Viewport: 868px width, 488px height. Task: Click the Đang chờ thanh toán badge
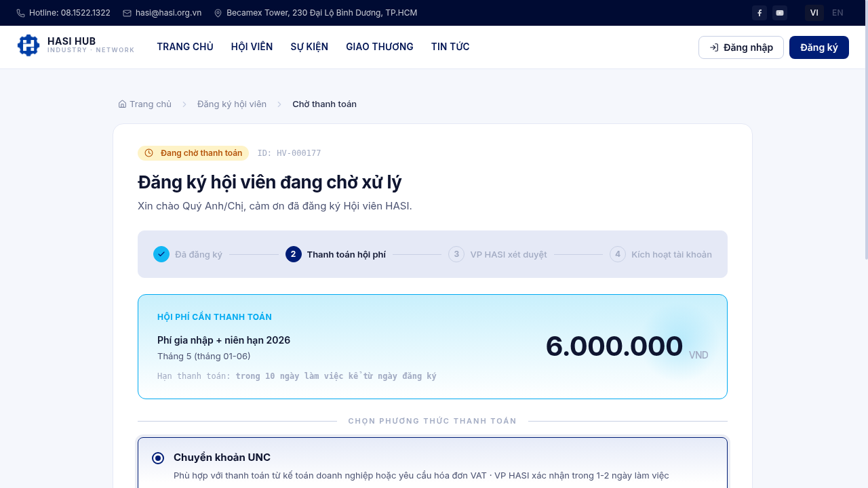193,153
